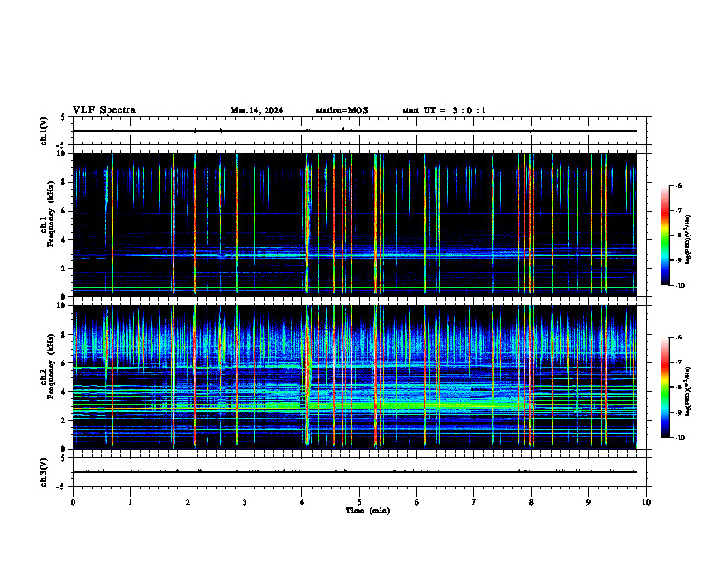Click ch.2 "Frequency (kHz)" axis label
The image size is (728, 563).
(x=51, y=365)
